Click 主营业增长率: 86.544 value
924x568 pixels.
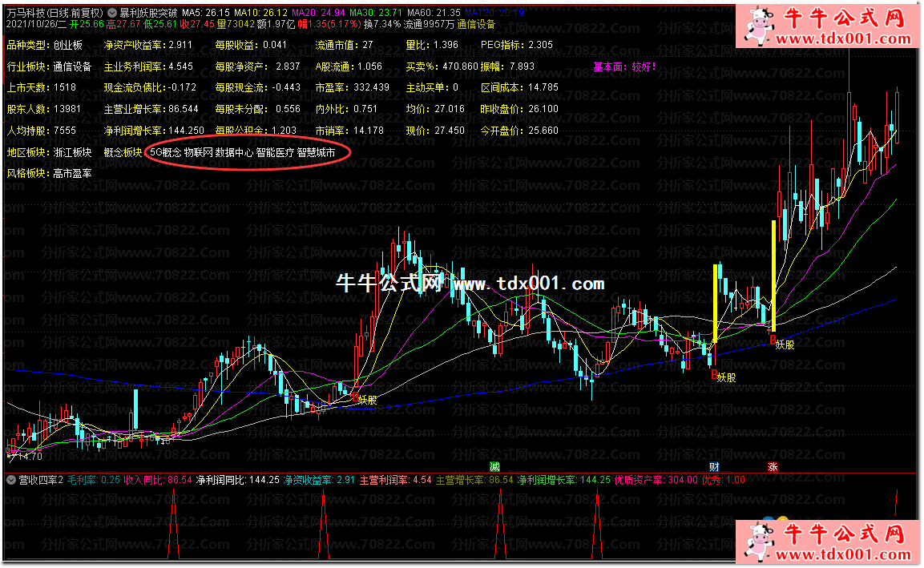point(151,109)
